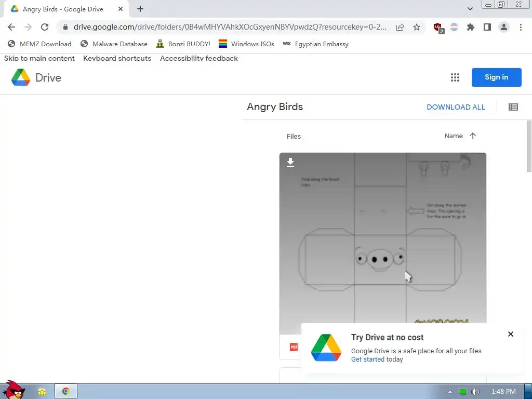Click the browser forward arrow
The image size is (532, 399).
point(28,27)
